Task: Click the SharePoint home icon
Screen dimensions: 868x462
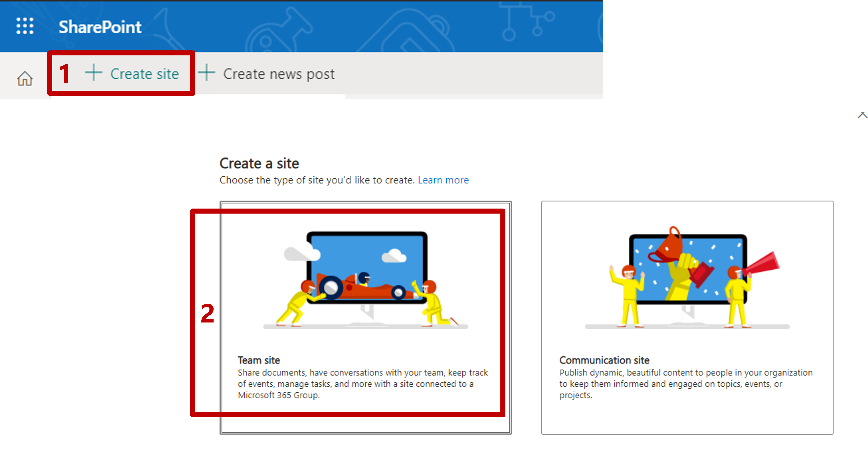Action: (25, 79)
